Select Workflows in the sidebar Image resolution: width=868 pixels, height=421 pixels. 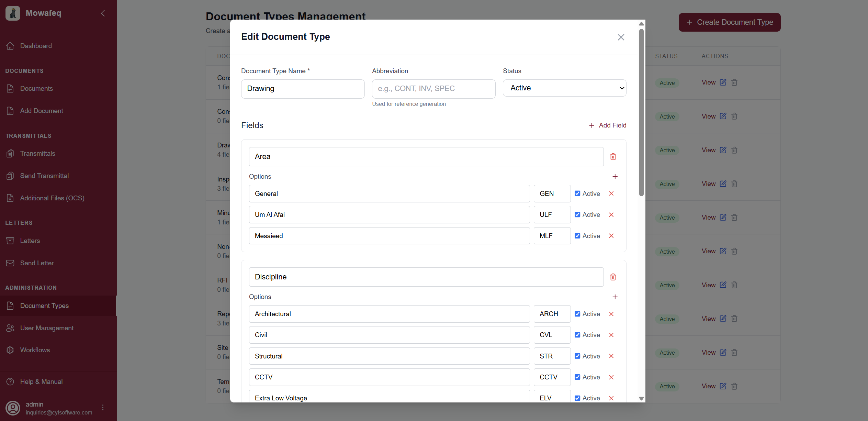tap(35, 350)
